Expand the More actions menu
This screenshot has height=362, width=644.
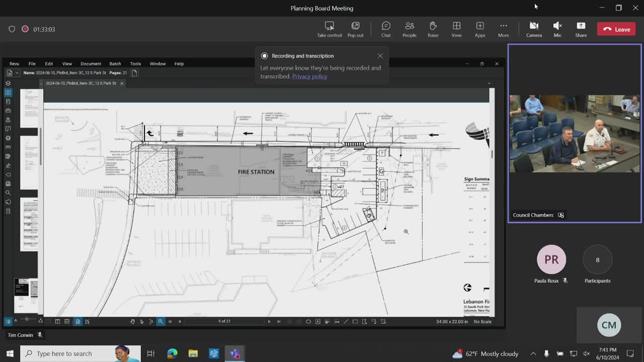tap(503, 29)
